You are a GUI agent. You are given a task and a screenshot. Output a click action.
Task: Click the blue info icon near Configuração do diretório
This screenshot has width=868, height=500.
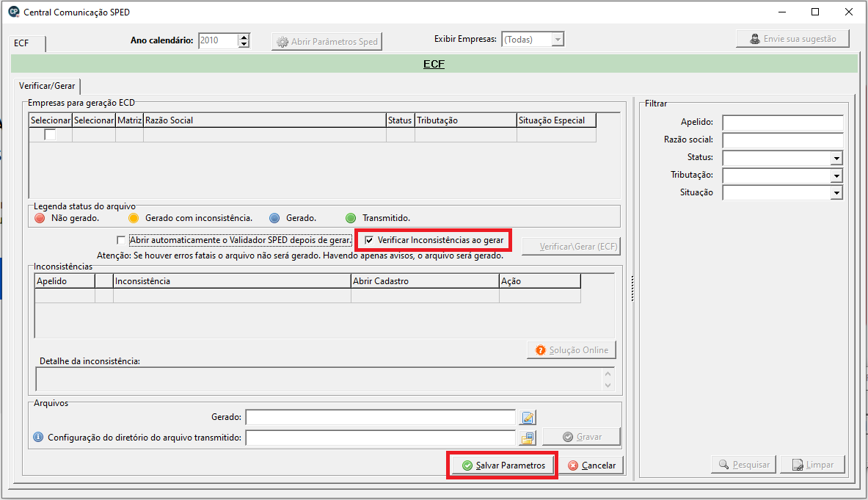[x=38, y=437]
